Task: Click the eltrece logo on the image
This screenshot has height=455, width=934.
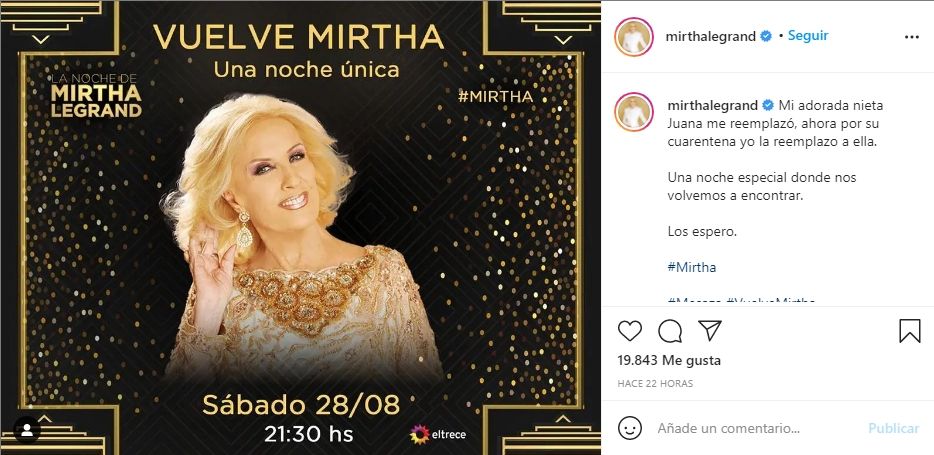Action: (438, 434)
